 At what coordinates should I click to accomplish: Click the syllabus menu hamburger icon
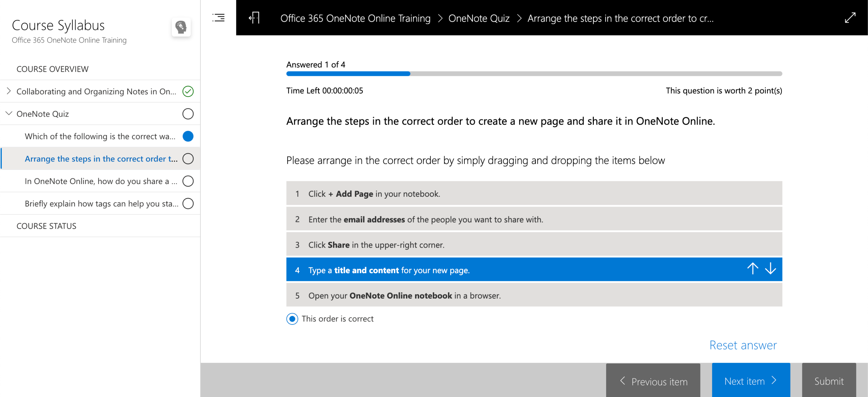point(218,17)
